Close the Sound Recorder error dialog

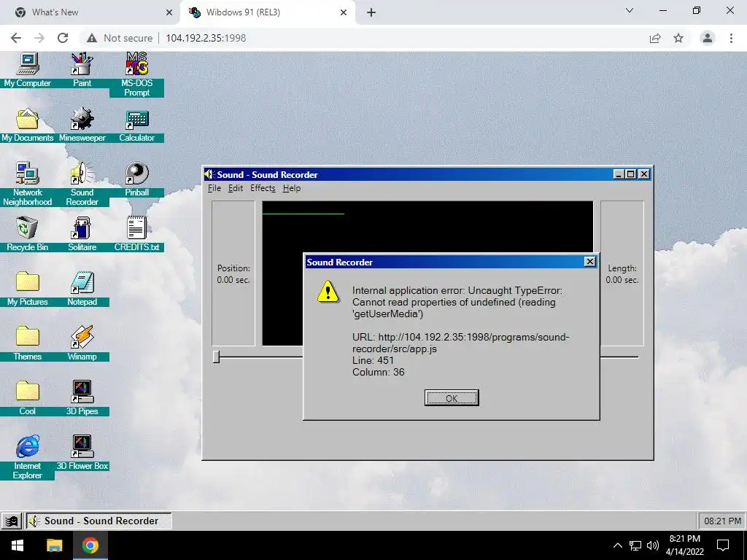point(589,262)
